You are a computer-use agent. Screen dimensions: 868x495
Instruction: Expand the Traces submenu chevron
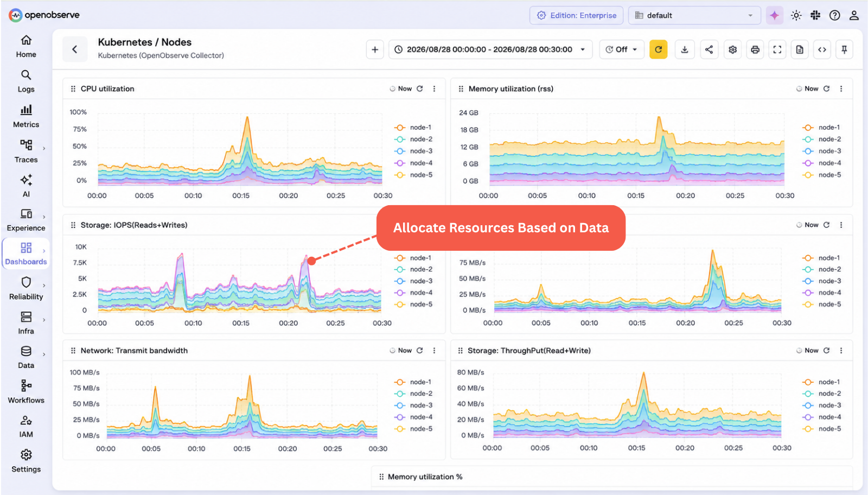point(44,148)
